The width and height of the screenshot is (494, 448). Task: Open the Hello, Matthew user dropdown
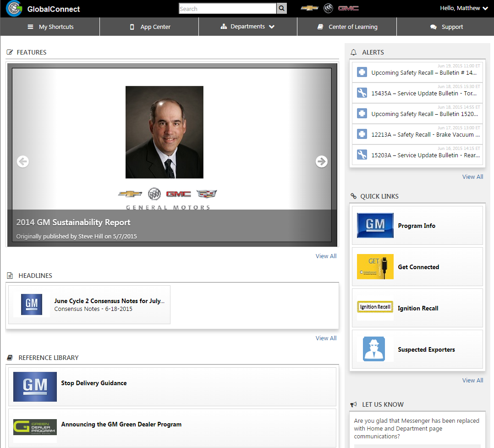click(464, 8)
